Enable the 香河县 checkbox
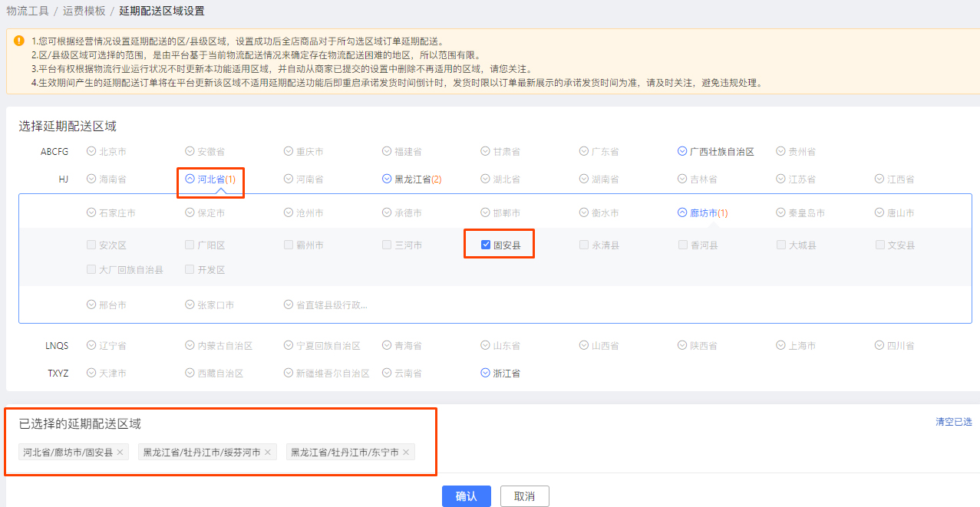The width and height of the screenshot is (980, 507). [x=681, y=244]
